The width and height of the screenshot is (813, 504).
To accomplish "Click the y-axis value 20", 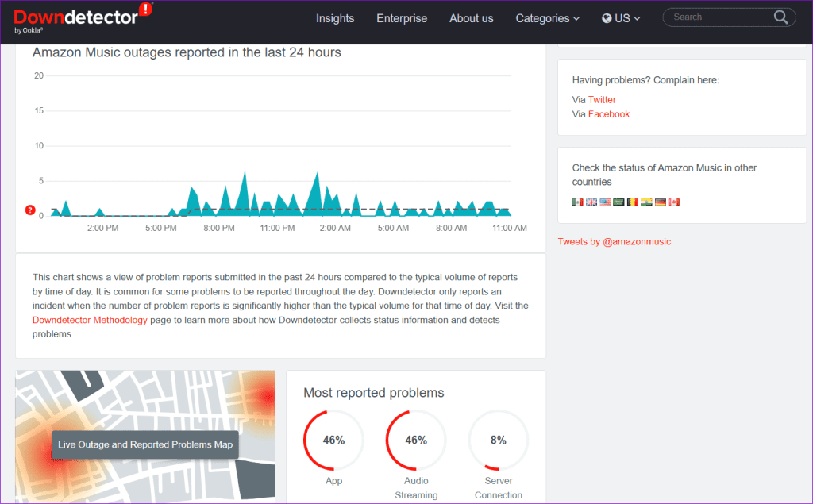I will tap(39, 75).
